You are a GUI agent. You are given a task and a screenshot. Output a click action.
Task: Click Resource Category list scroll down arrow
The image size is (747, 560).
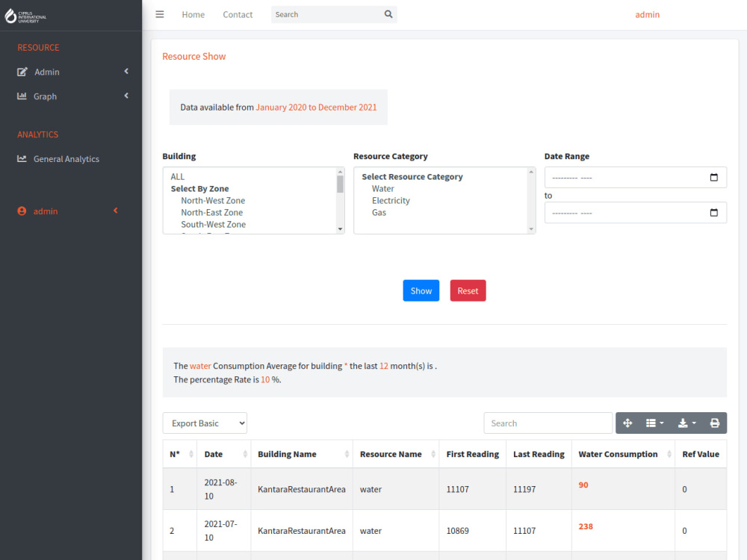click(531, 229)
